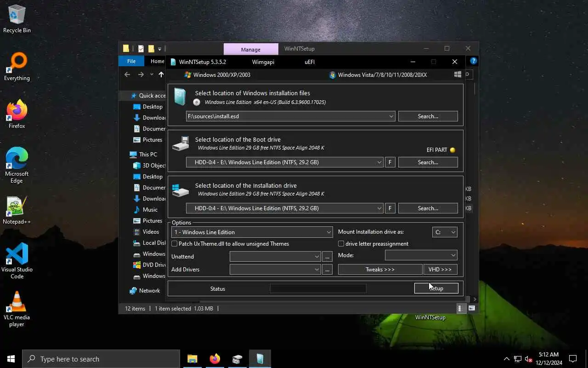Switch Explorer to large icons view

[x=472, y=308]
